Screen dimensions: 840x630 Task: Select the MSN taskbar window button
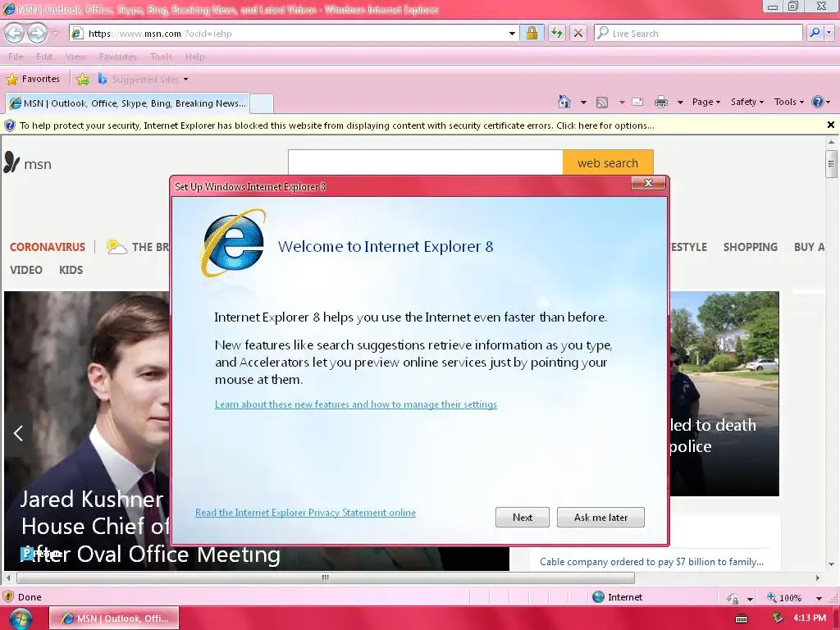[114, 619]
